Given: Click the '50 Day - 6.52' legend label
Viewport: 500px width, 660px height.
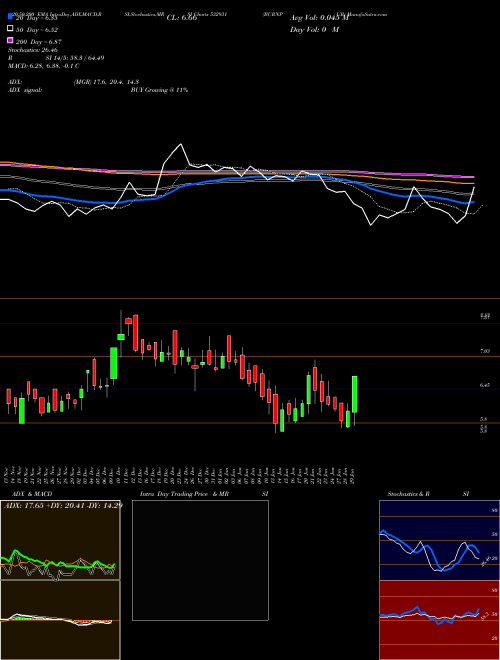Looking at the screenshot, I should click(x=37, y=29).
